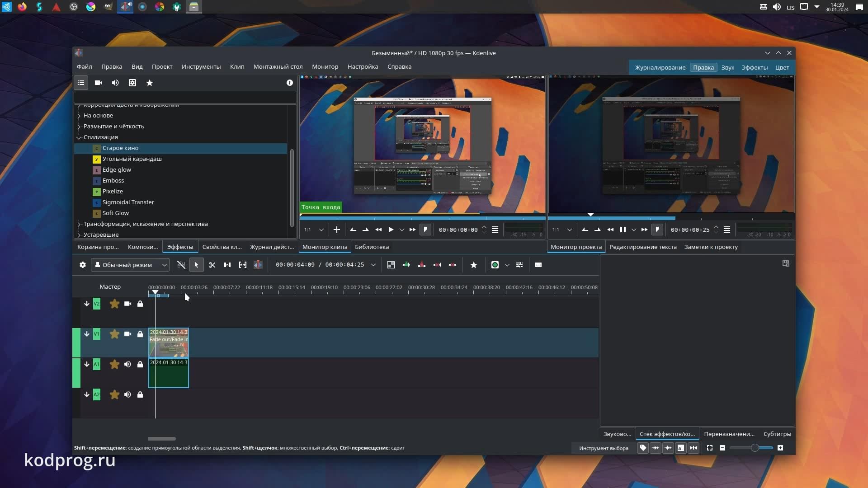The width and height of the screenshot is (868, 488).
Task: Show video effects filter icon
Action: click(x=98, y=83)
